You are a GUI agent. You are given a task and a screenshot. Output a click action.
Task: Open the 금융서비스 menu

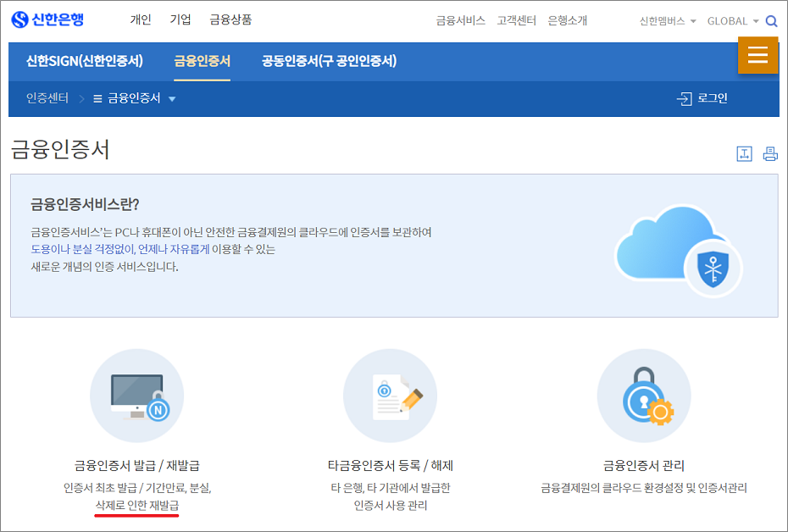(460, 20)
